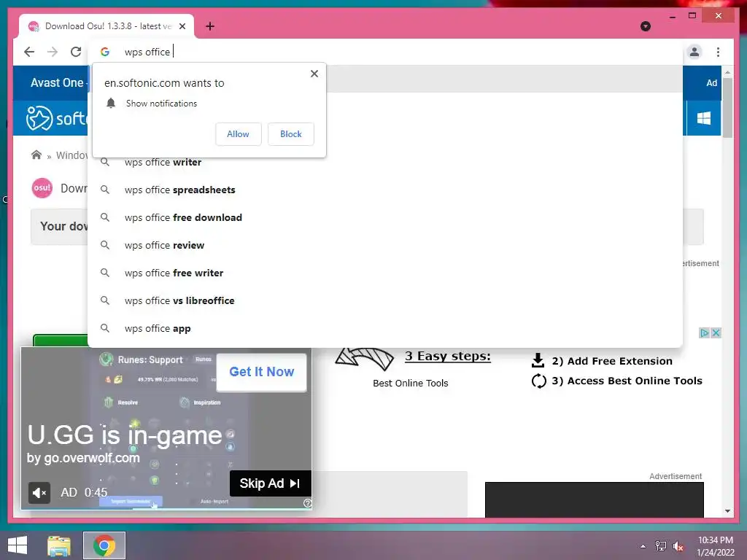Choose suggestion wps office writer
Screen dimensions: 747x560
click(x=385, y=163)
